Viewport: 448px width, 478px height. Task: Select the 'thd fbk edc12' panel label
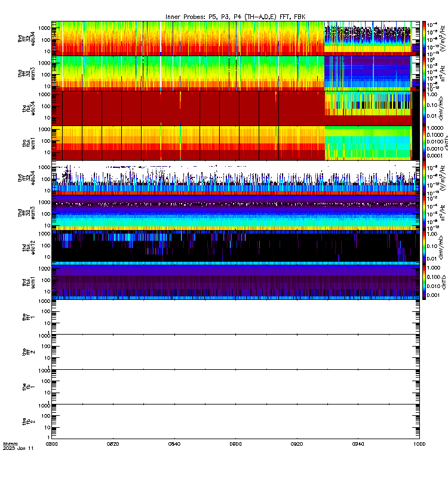pyautogui.click(x=29, y=247)
